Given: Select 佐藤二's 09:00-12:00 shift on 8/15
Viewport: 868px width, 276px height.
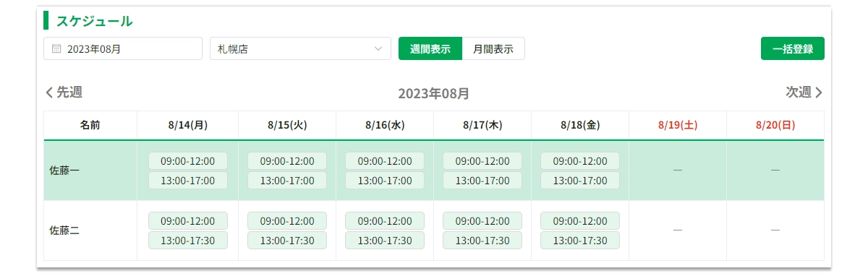Looking at the screenshot, I should pyautogui.click(x=287, y=221).
